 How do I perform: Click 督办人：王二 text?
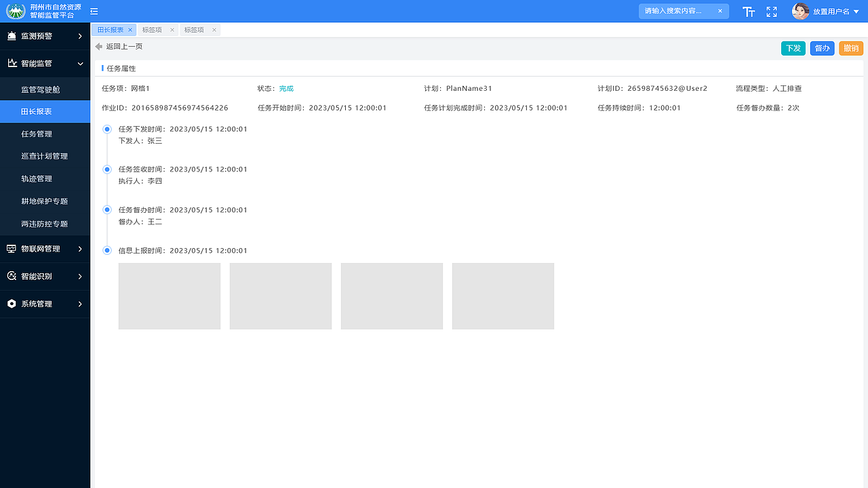tap(140, 222)
